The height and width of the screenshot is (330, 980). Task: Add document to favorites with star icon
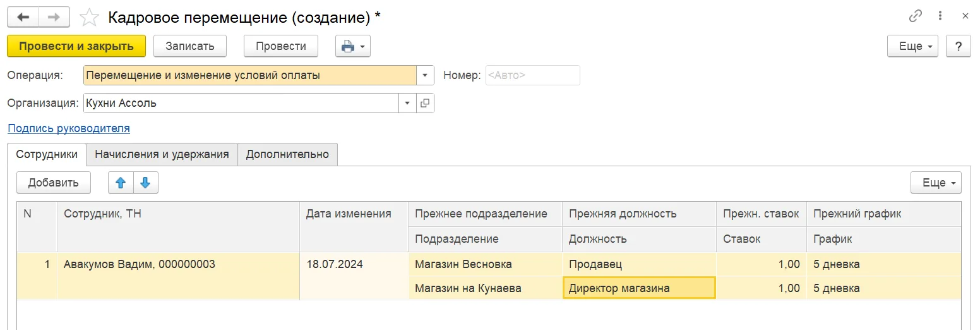[89, 17]
